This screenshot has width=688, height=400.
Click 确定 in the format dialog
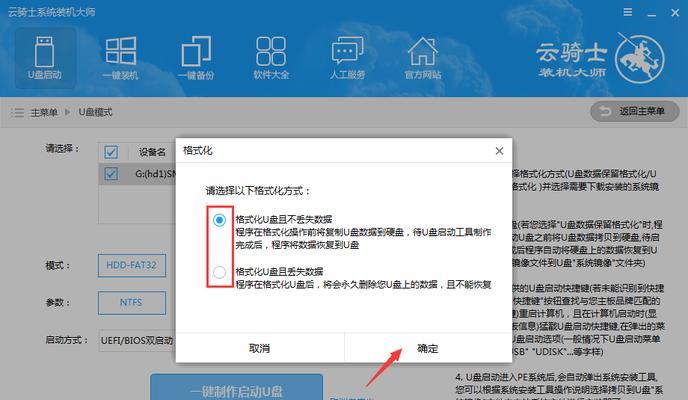pos(428,348)
